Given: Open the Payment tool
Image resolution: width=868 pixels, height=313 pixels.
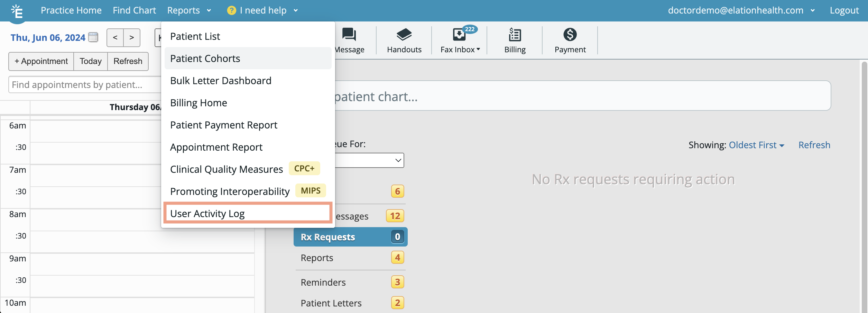Looking at the screenshot, I should [570, 40].
